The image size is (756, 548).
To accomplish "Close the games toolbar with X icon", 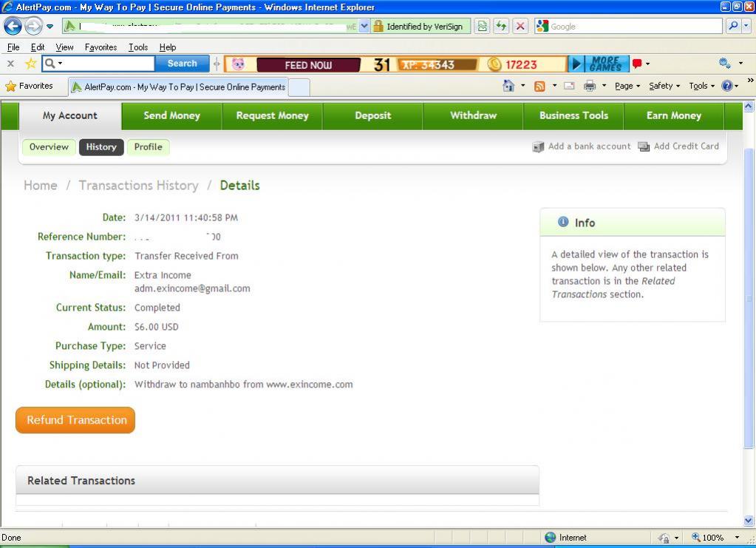I will pyautogui.click(x=10, y=64).
